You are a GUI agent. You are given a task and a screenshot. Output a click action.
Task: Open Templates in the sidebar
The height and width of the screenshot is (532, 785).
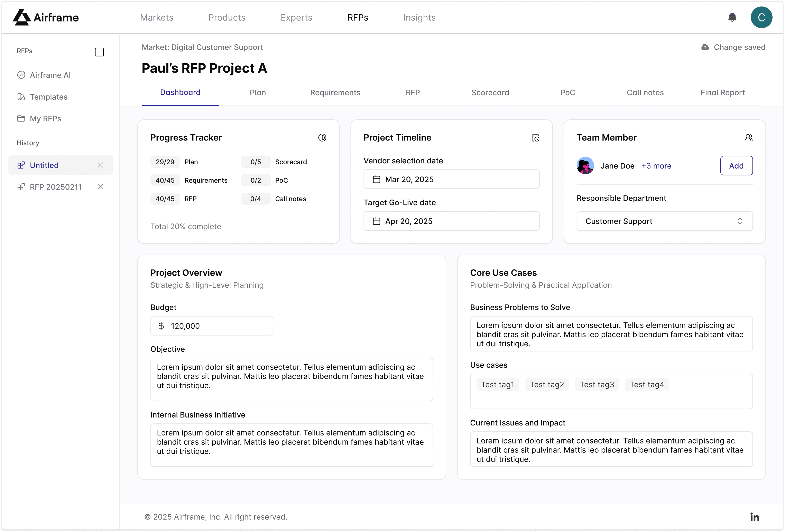(x=42, y=97)
